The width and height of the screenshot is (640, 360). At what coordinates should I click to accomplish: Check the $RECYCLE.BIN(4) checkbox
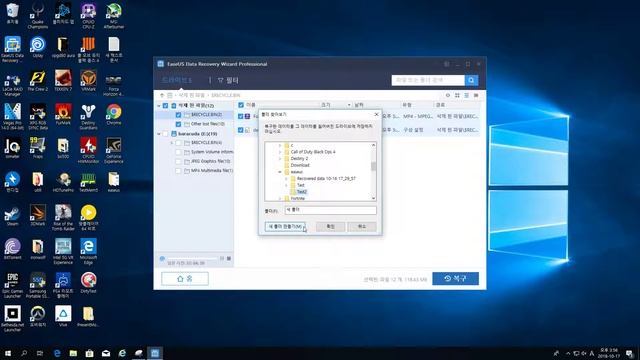point(178,143)
